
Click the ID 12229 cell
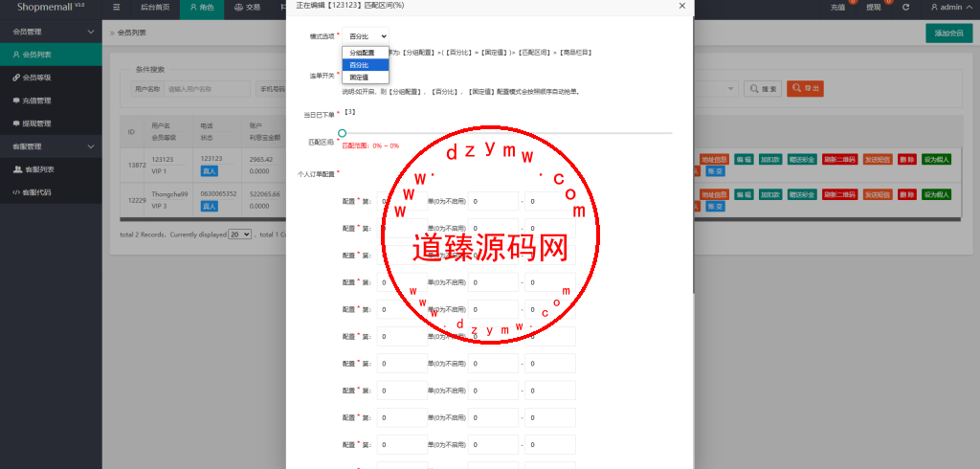point(136,200)
